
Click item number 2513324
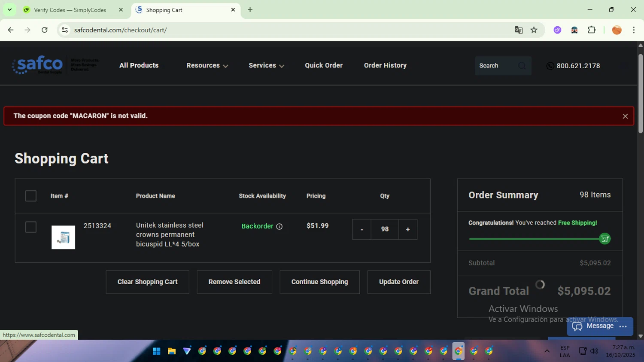(x=97, y=226)
